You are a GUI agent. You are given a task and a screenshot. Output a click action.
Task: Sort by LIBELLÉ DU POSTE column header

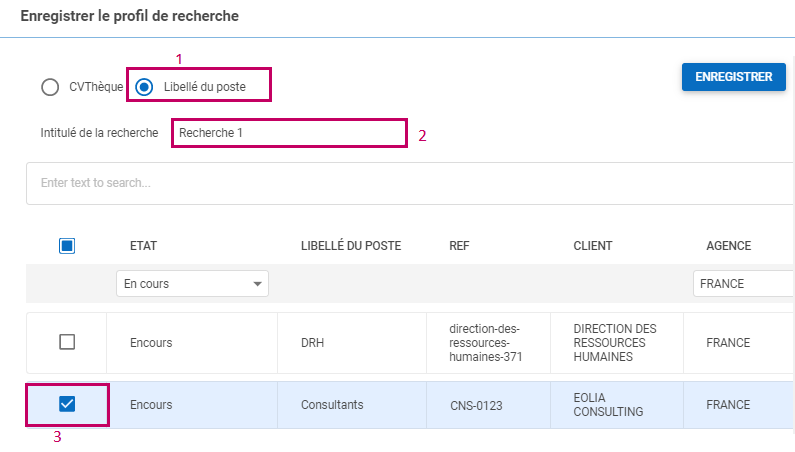(351, 246)
